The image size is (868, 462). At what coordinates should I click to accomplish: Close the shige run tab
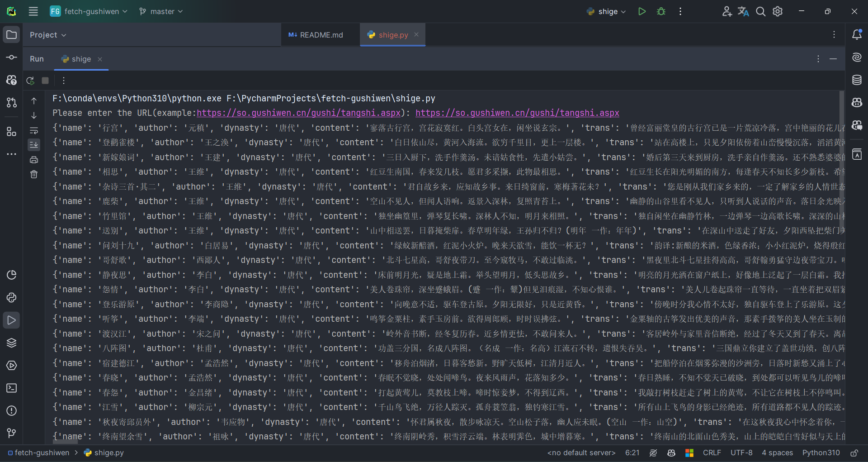100,59
